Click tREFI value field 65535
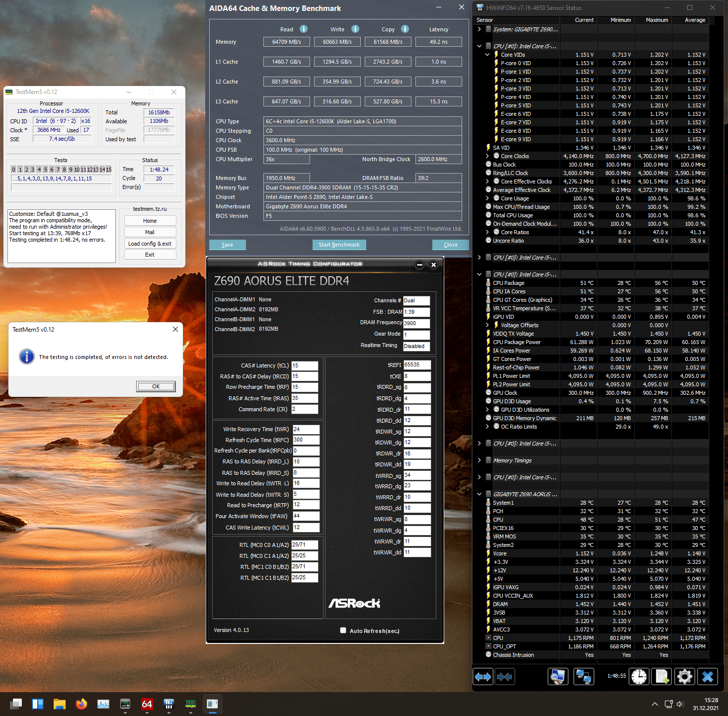Viewport: 728px width, 716px height. point(417,364)
